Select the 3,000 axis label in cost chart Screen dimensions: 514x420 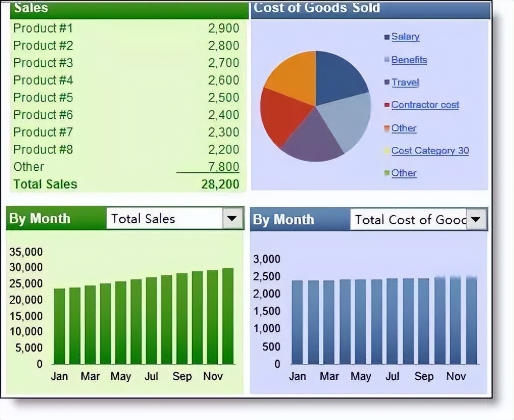click(x=267, y=259)
